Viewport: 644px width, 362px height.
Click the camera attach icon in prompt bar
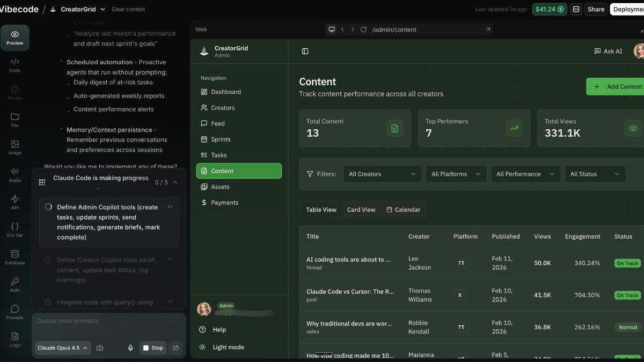point(100,348)
